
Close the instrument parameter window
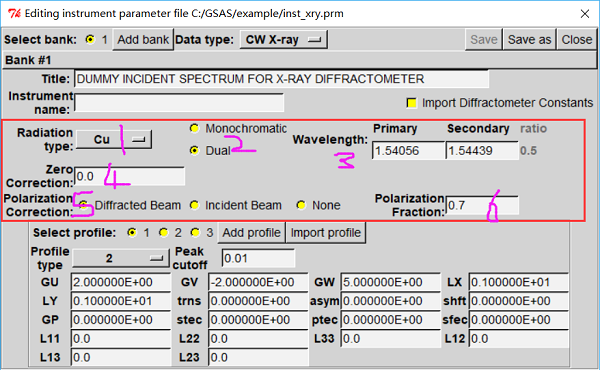tap(584, 14)
